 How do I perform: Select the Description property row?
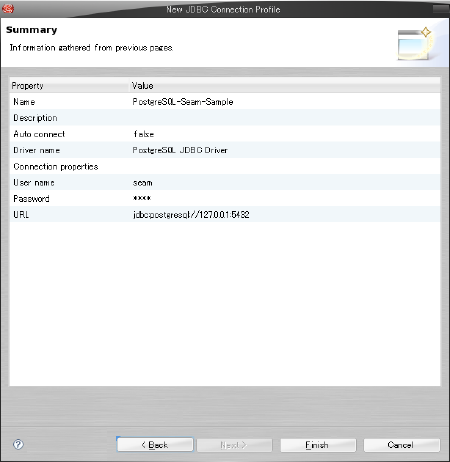click(x=225, y=118)
